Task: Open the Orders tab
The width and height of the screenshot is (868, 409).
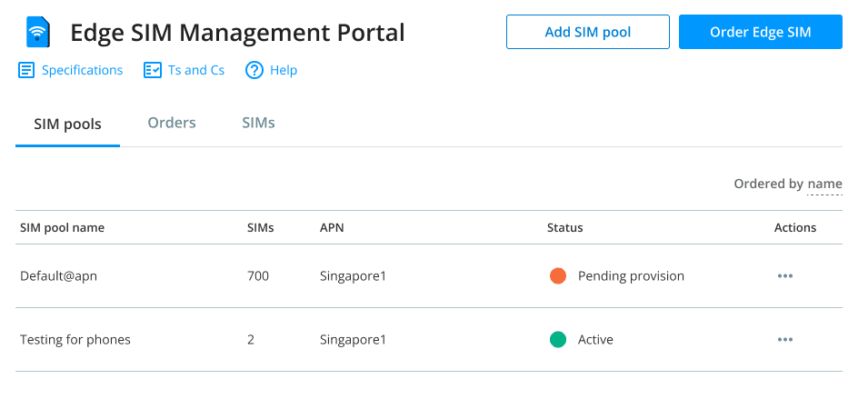Action: pos(172,123)
